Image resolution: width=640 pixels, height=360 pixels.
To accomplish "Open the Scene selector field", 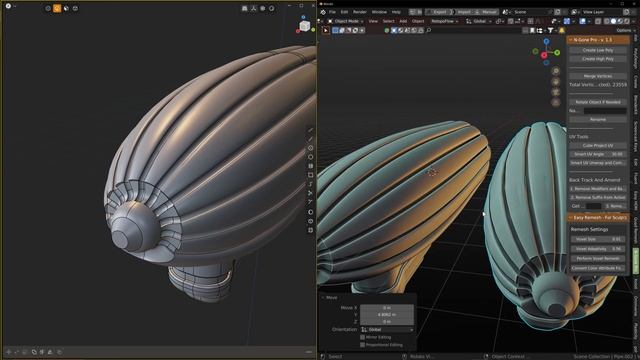I will pos(531,12).
